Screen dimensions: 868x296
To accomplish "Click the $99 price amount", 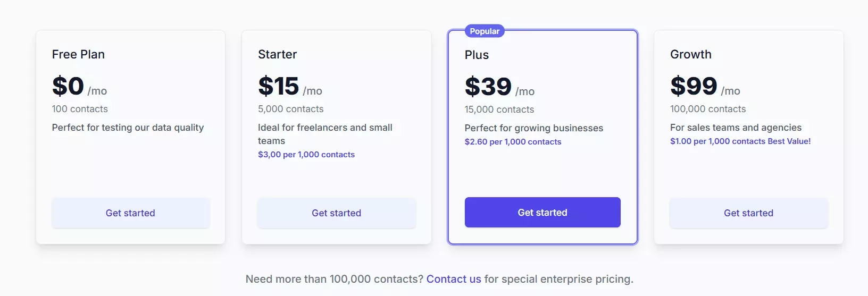I will (x=694, y=86).
